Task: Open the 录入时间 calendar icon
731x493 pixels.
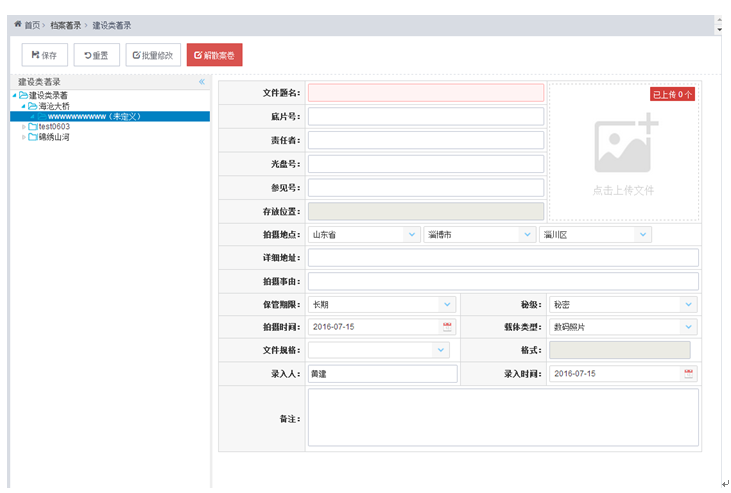Action: (689, 374)
